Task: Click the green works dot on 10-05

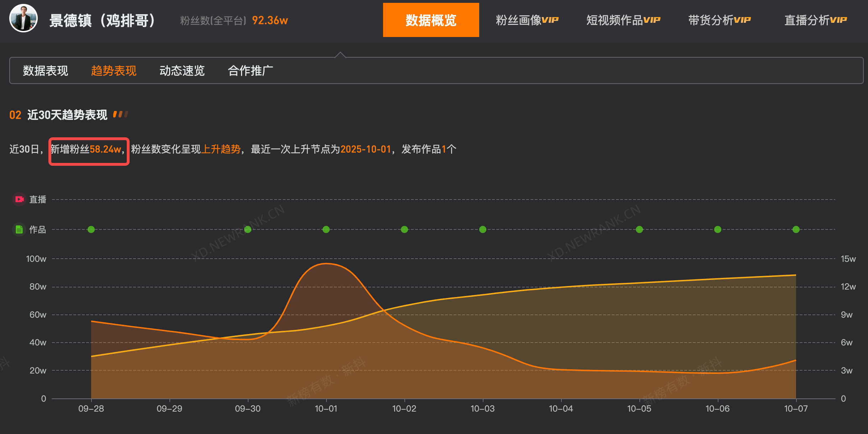Action: (639, 229)
